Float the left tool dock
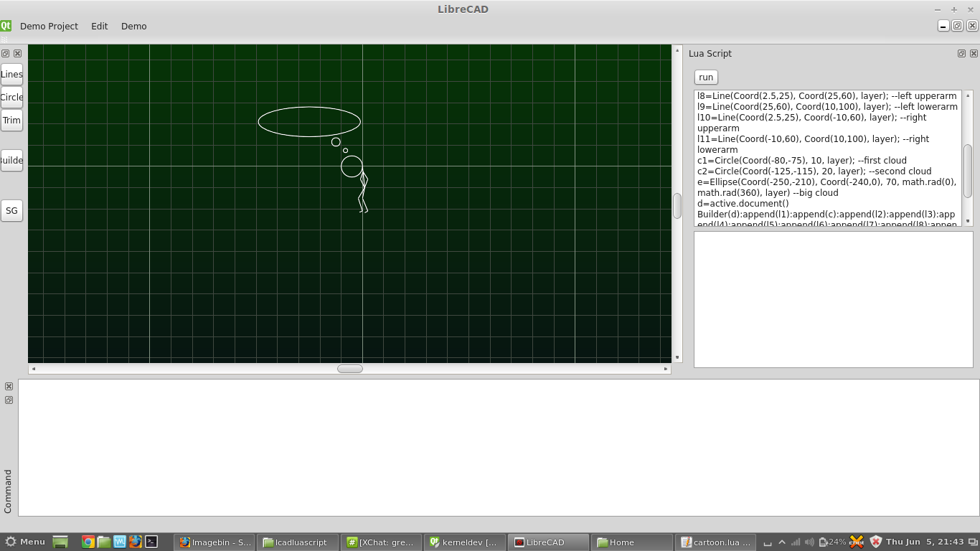The height and width of the screenshot is (551, 980). coord(6,53)
